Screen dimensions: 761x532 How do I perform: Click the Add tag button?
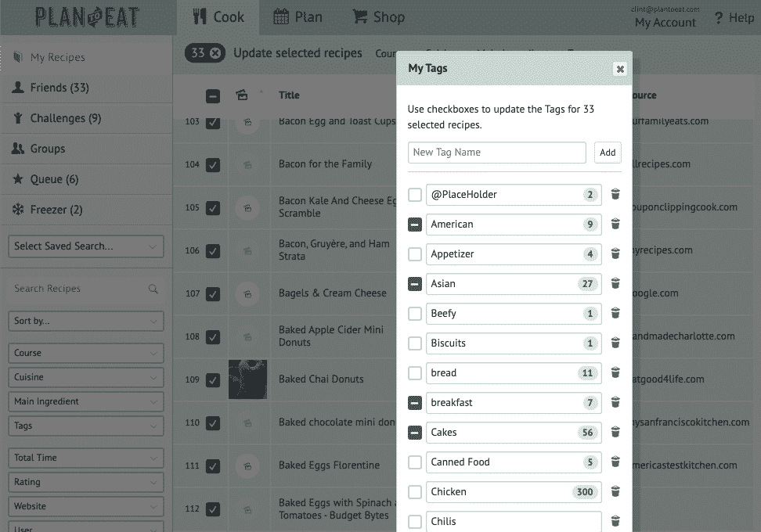(x=608, y=153)
